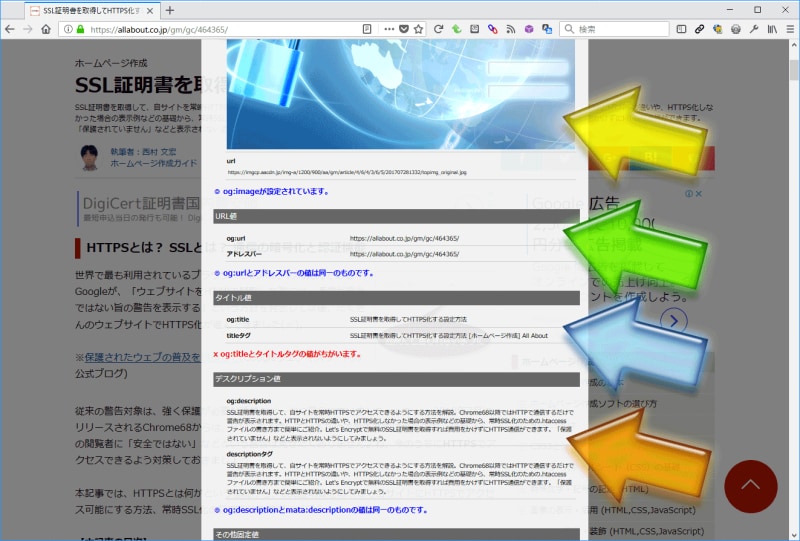Screen dimensions: 800x541
Task: Click the blue-red chain link extension icon
Action: (x=492, y=29)
